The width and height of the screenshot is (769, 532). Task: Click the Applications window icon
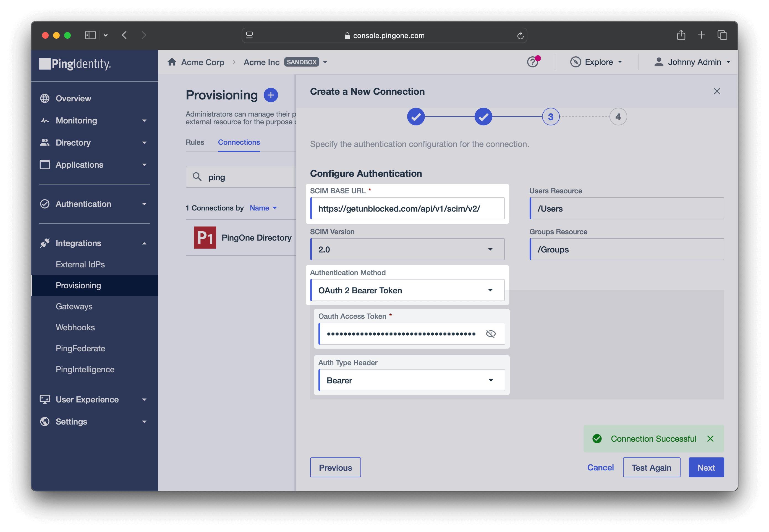(x=45, y=165)
